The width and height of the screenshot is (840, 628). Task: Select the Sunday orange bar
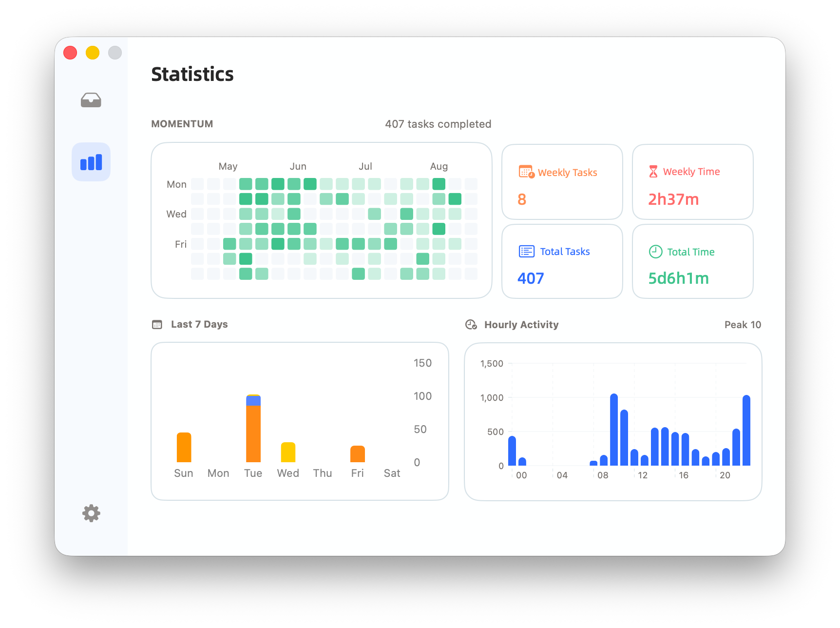184,447
